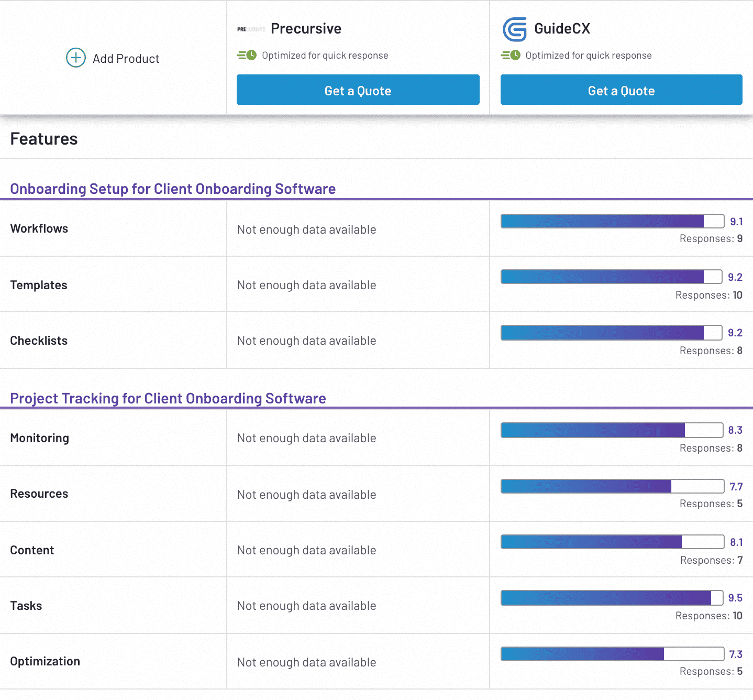
Task: Click the Content feature label
Action: click(x=32, y=550)
